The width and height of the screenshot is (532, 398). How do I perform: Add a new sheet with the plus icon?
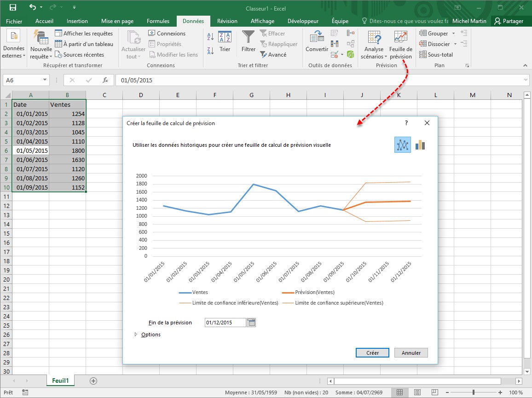93,381
